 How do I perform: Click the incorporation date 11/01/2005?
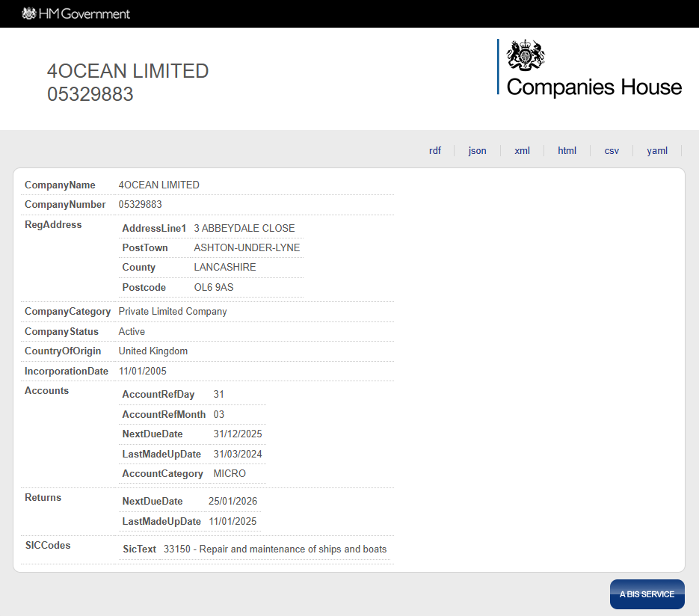[142, 372]
